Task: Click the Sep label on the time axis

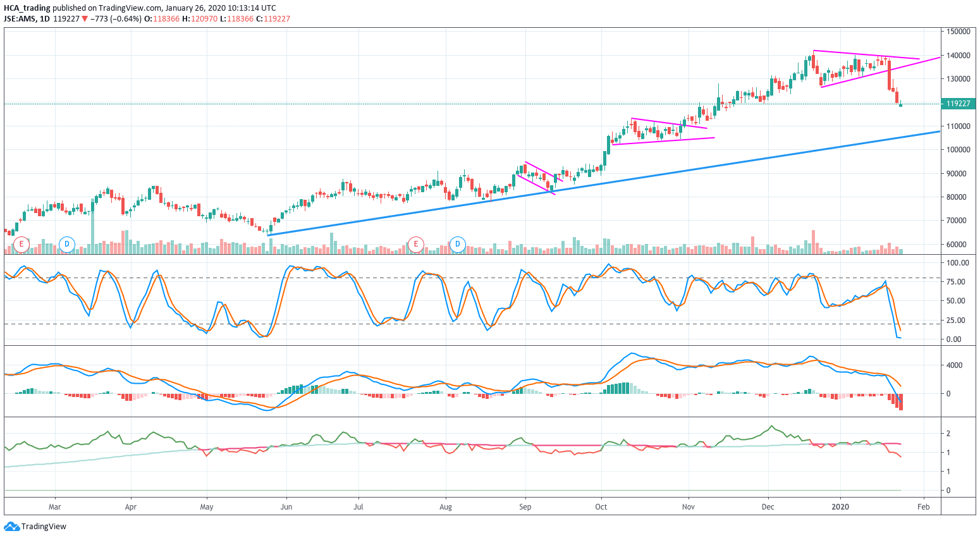Action: point(525,507)
